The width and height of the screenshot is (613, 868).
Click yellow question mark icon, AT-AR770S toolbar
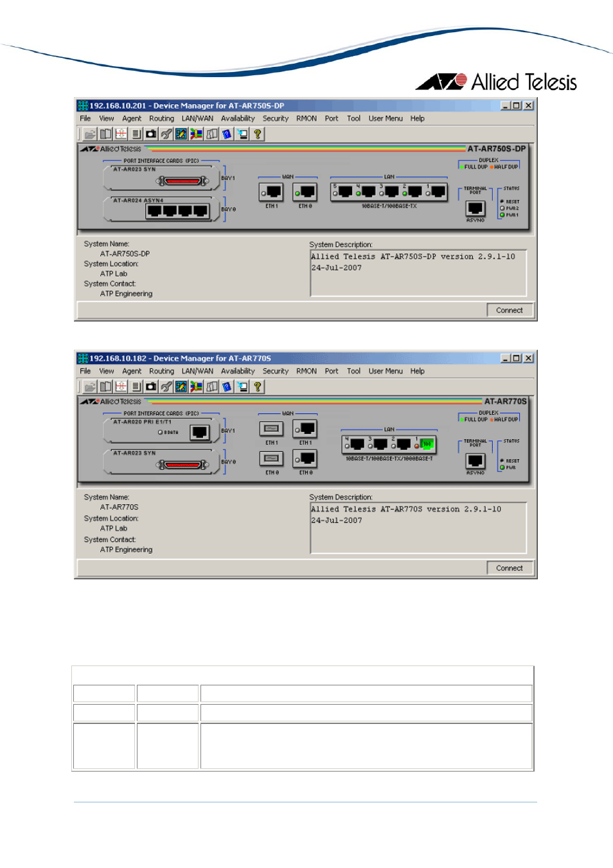click(258, 386)
